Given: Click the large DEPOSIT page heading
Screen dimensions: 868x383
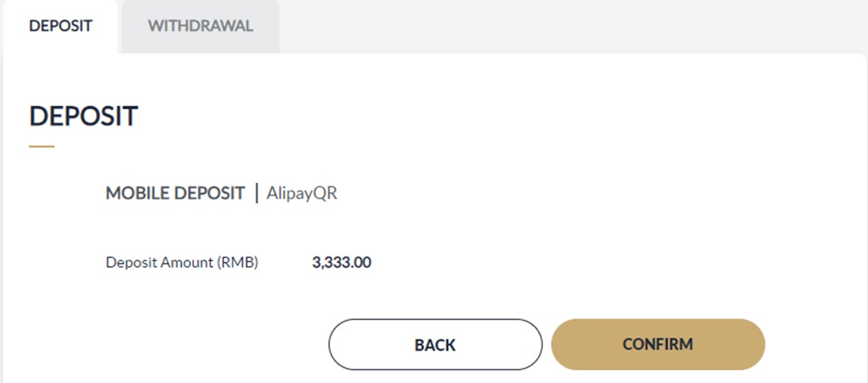Looking at the screenshot, I should point(84,116).
